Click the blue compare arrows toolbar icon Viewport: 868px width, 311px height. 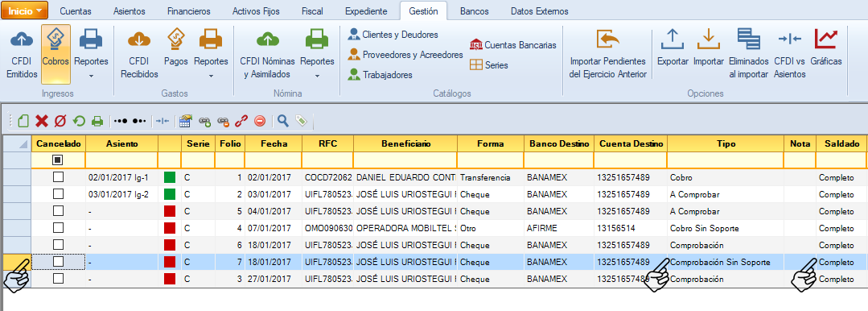click(162, 121)
